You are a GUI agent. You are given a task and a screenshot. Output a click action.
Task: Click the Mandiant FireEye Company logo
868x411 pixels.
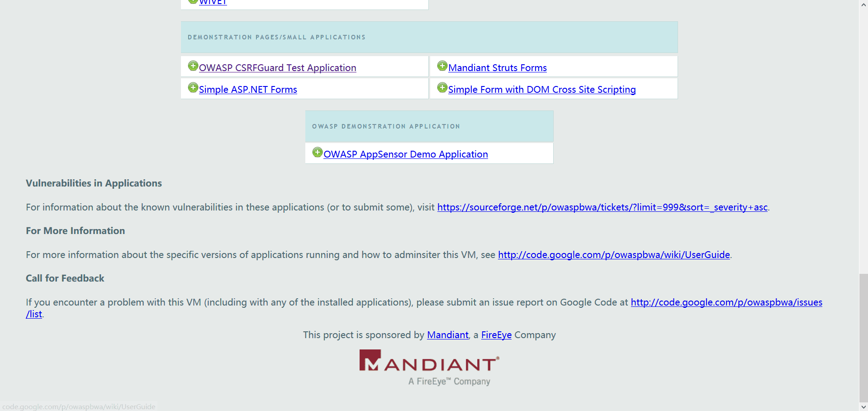(x=429, y=367)
